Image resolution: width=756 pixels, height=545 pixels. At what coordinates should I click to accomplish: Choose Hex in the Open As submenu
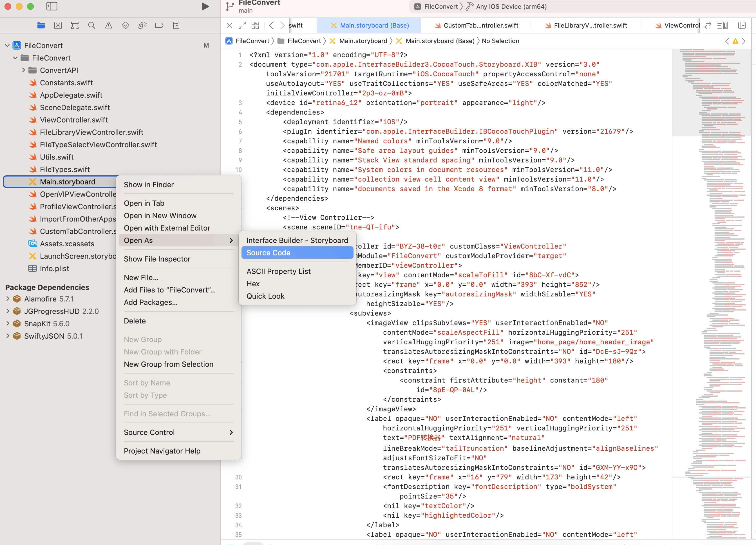click(297, 284)
